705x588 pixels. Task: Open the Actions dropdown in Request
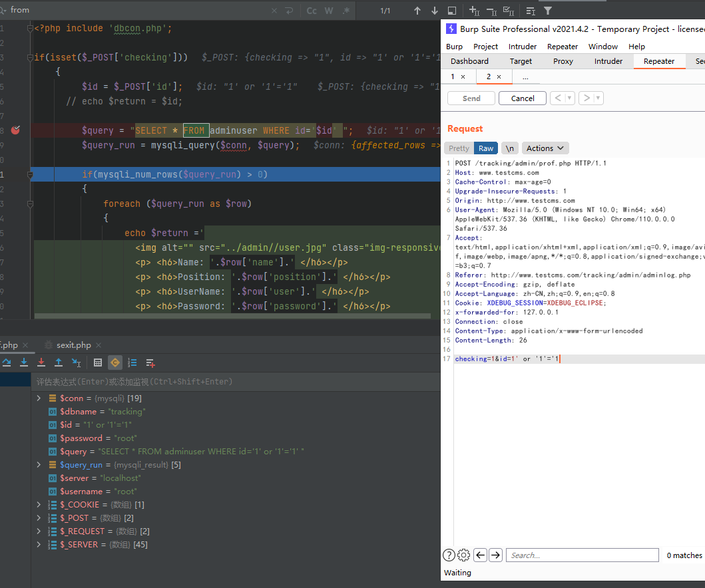(x=545, y=148)
